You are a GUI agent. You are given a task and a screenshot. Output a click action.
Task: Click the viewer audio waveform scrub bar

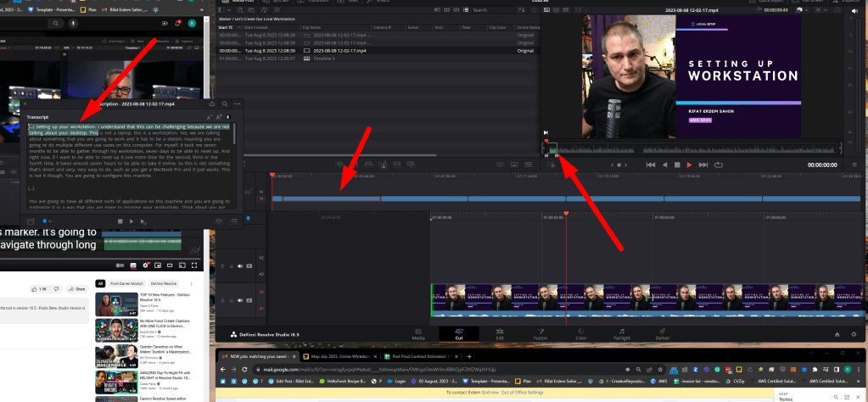[x=691, y=148]
